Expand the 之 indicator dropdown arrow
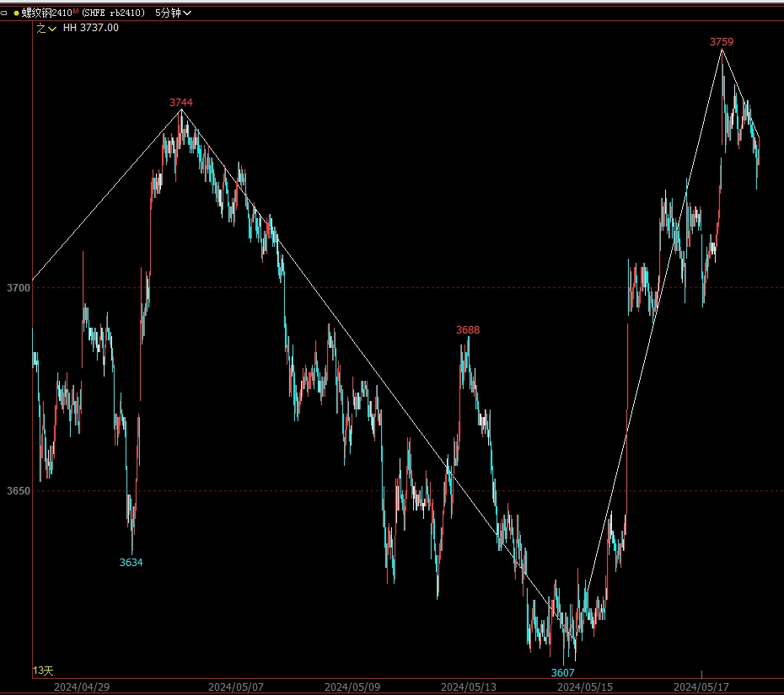 pyautogui.click(x=53, y=29)
